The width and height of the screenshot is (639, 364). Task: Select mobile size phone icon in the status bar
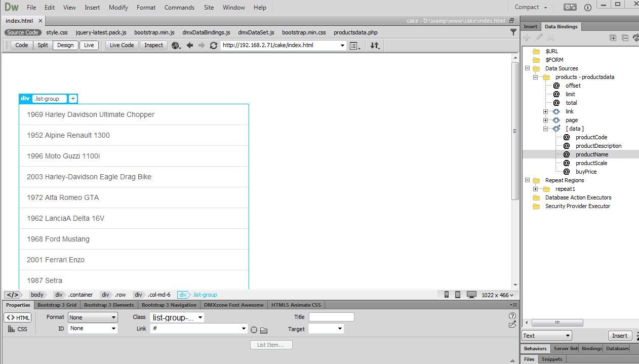point(447,295)
